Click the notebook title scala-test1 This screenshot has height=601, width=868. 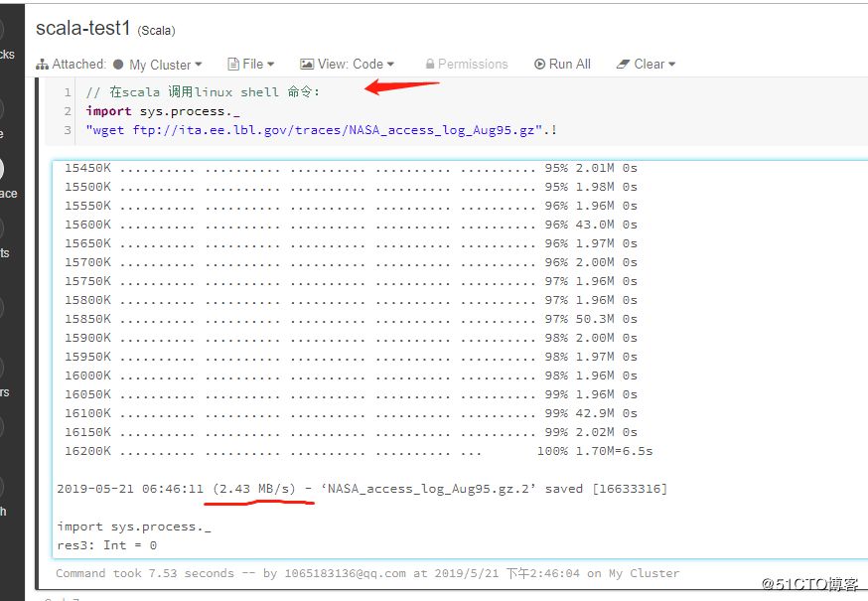click(x=83, y=28)
